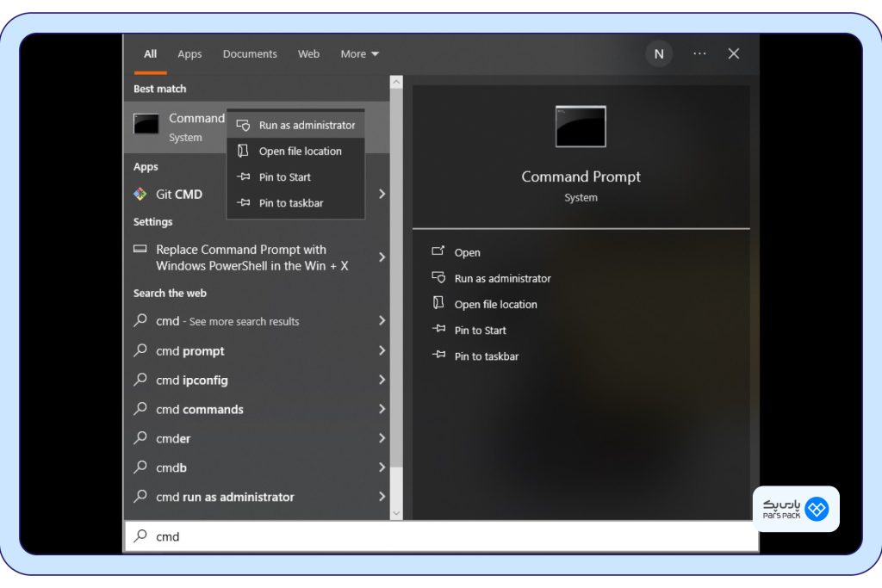Choose Open file location in context menu

pyautogui.click(x=296, y=151)
